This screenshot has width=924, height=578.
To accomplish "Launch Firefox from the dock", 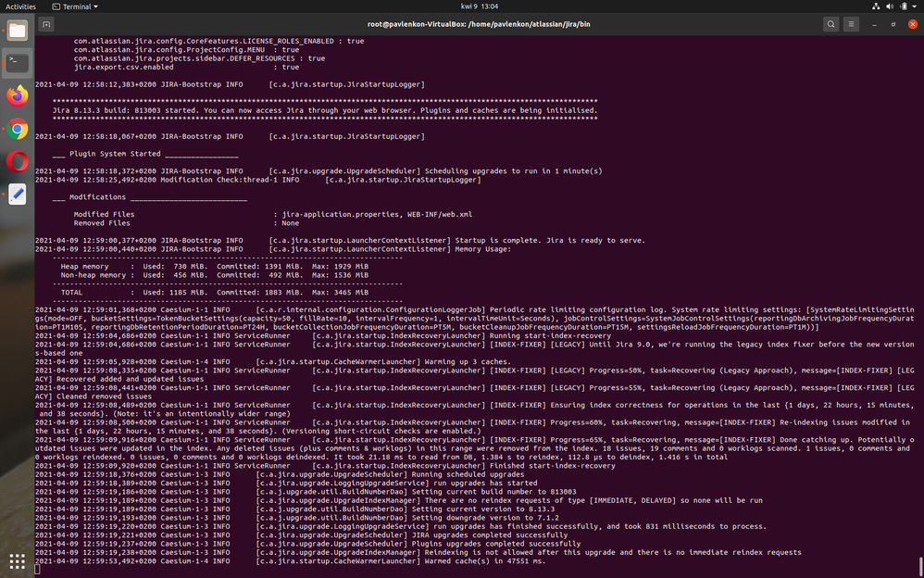I will tap(17, 95).
